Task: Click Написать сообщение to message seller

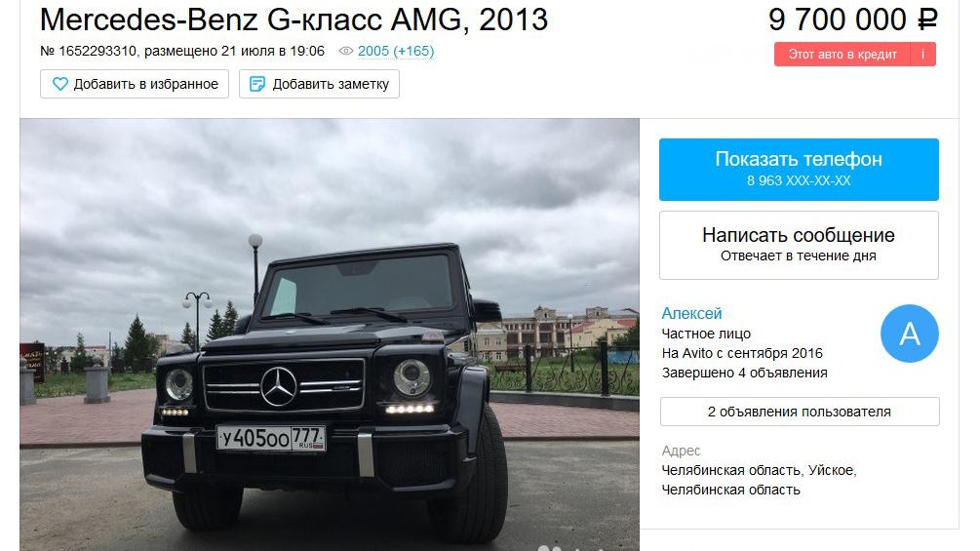Action: 799,245
